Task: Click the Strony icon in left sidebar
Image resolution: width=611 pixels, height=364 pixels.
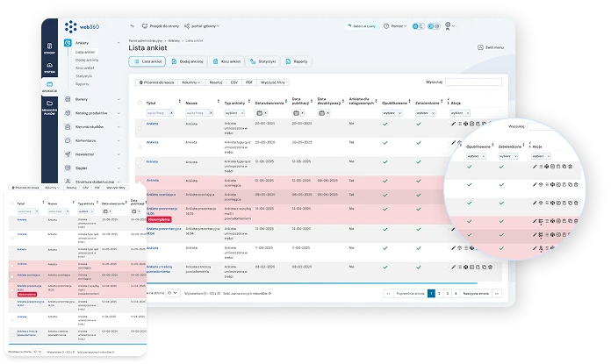Action: click(x=49, y=47)
